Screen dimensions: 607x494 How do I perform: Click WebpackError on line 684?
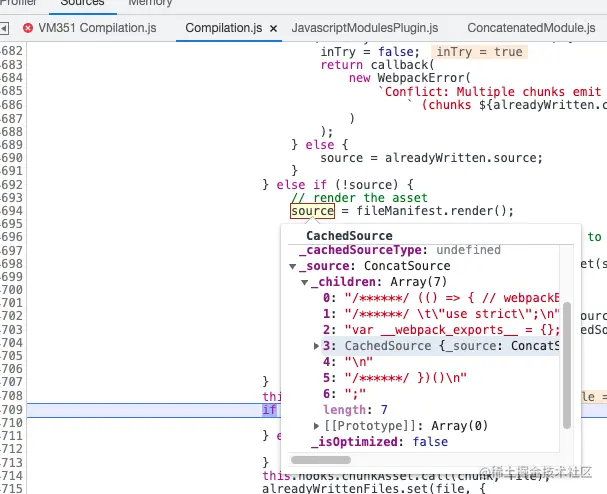click(420, 78)
